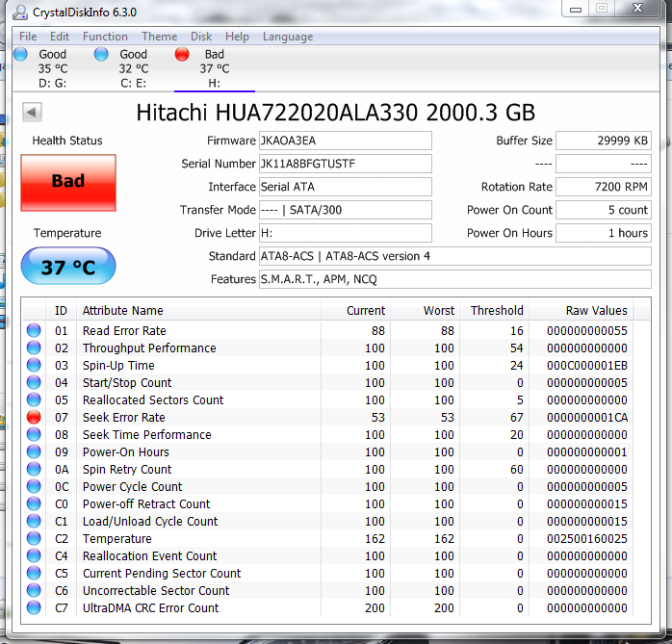672x644 pixels.
Task: Click the status orb for Power Cycle Count
Action: point(34,486)
